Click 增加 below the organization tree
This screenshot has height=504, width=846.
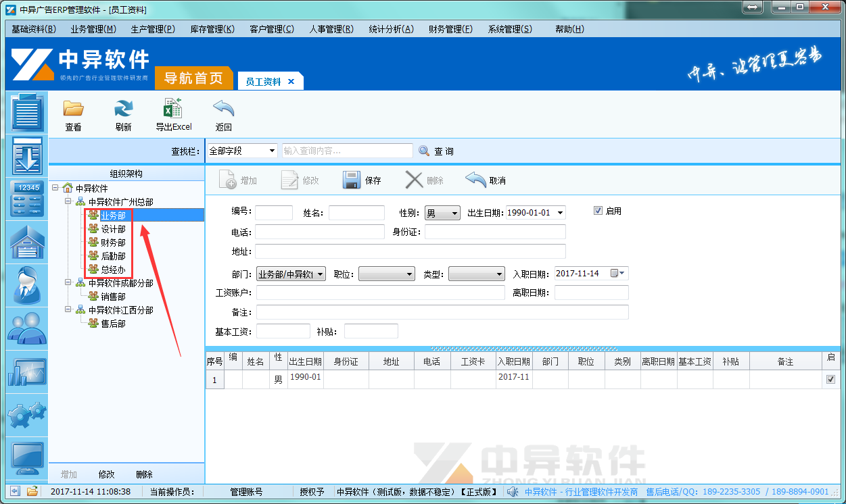tap(69, 474)
